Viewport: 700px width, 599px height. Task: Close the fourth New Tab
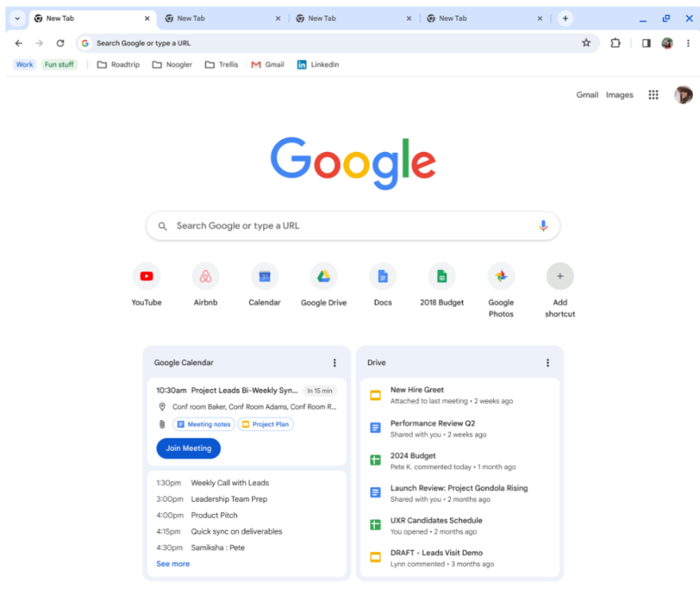coord(540,18)
